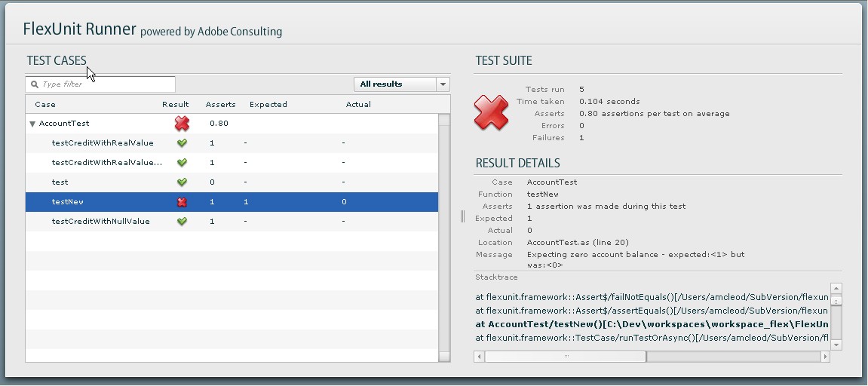Click the Type filter search field
Image resolution: width=868 pixels, height=386 pixels.
click(100, 84)
